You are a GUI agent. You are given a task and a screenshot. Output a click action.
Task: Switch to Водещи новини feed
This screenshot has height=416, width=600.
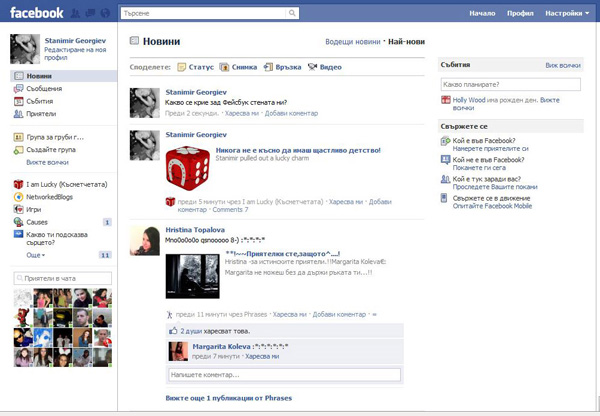point(352,42)
